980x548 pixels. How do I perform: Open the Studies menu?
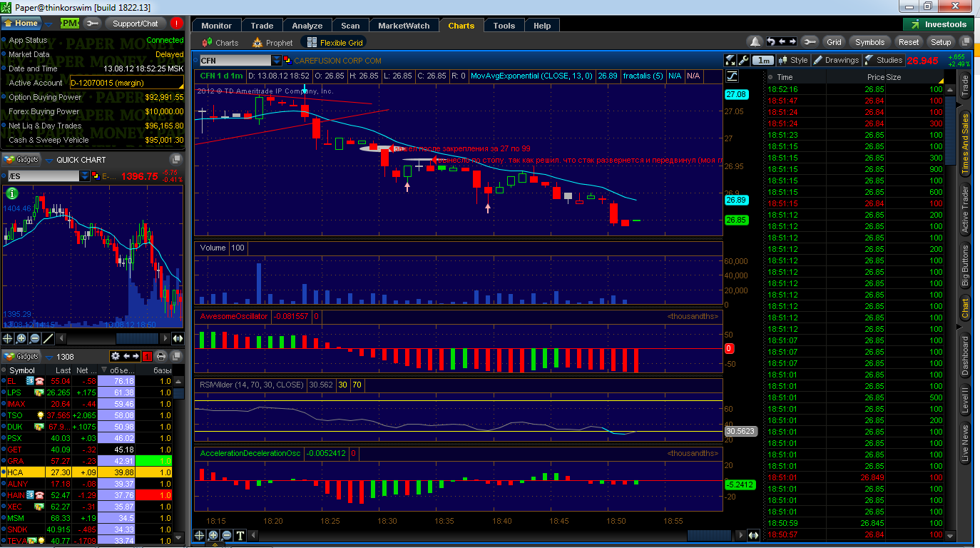coord(883,61)
